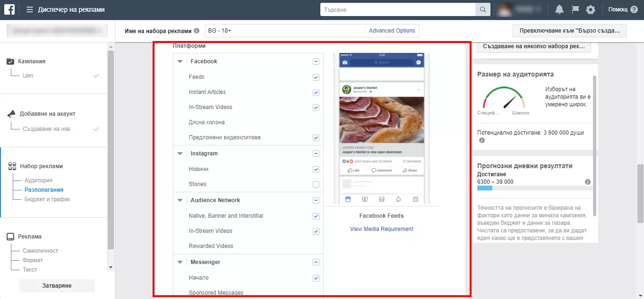The height and width of the screenshot is (299, 644).
Task: Click the Затваряне button
Action: tap(57, 286)
